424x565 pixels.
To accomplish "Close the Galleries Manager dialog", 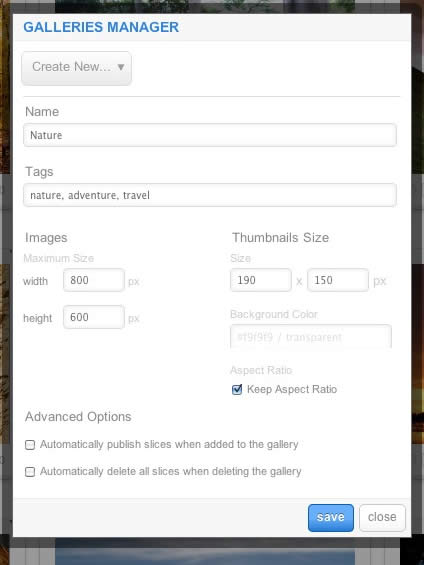I will tap(382, 517).
